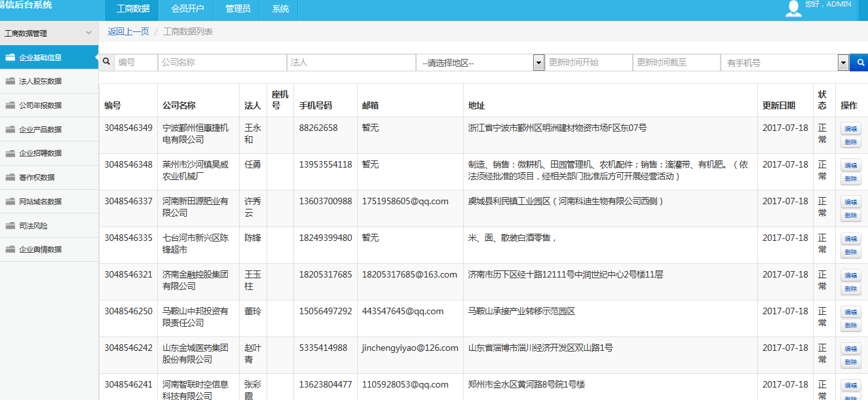
Task: Focus the 更新时间截至 date field
Action: click(x=677, y=63)
